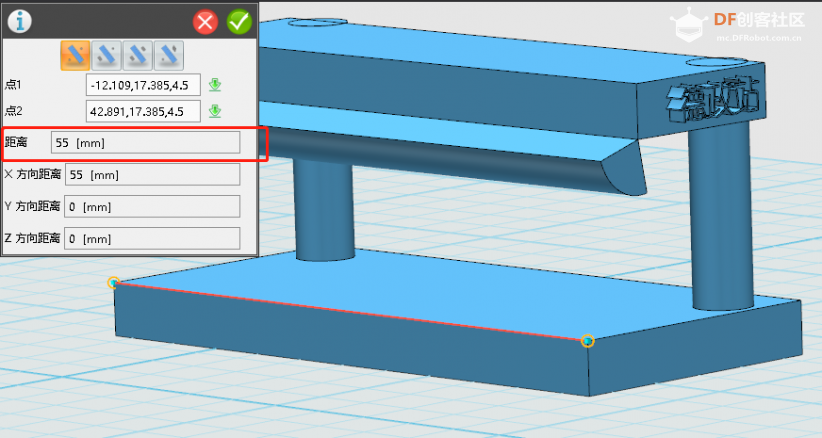Confirm measurement with green checkmark
822x438 pixels.
click(x=240, y=21)
